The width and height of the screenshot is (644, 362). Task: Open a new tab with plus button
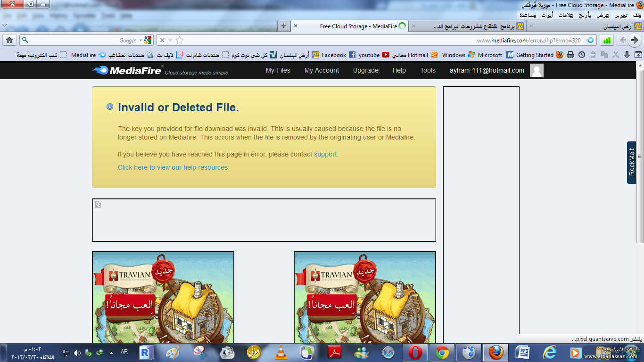coord(283,26)
